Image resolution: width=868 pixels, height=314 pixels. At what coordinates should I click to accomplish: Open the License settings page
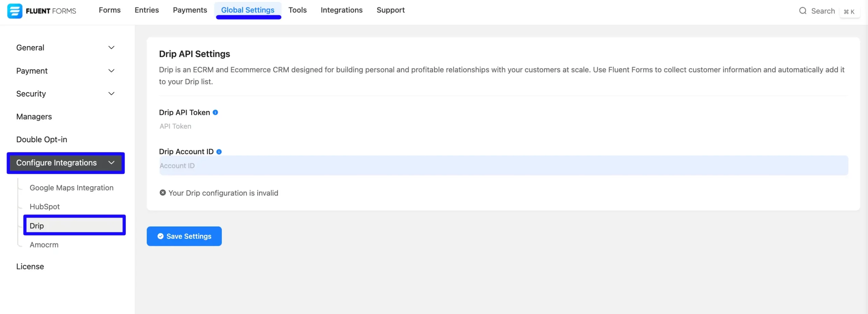coord(30,267)
